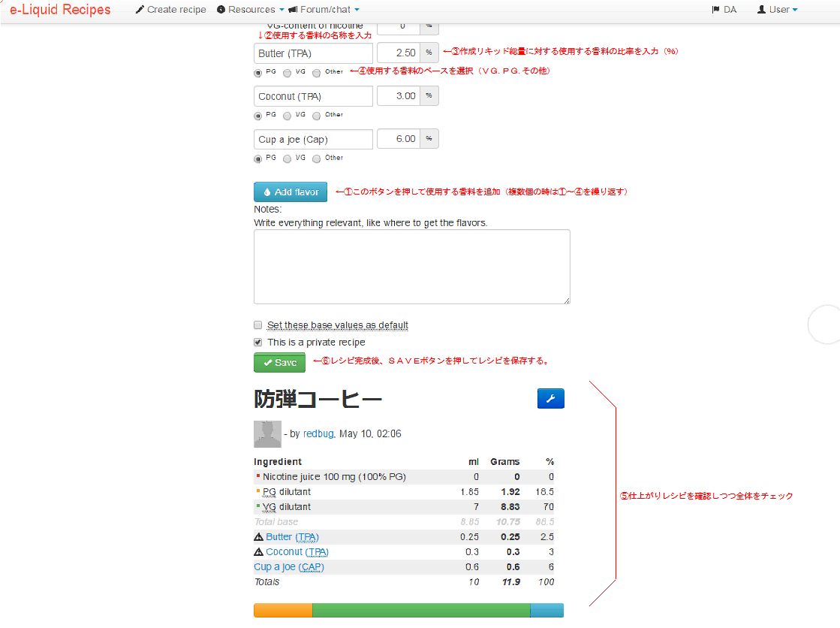Expand the Forum/chat dropdown menu

(324, 10)
